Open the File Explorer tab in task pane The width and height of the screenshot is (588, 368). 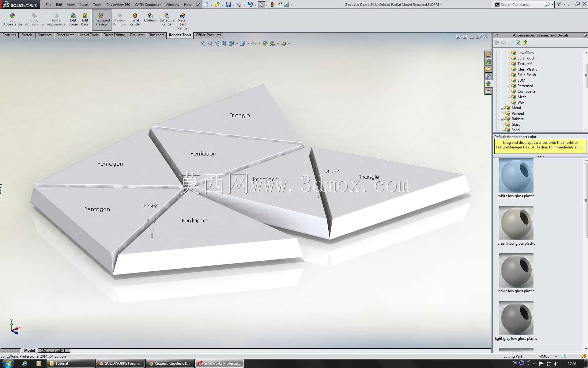click(x=488, y=69)
